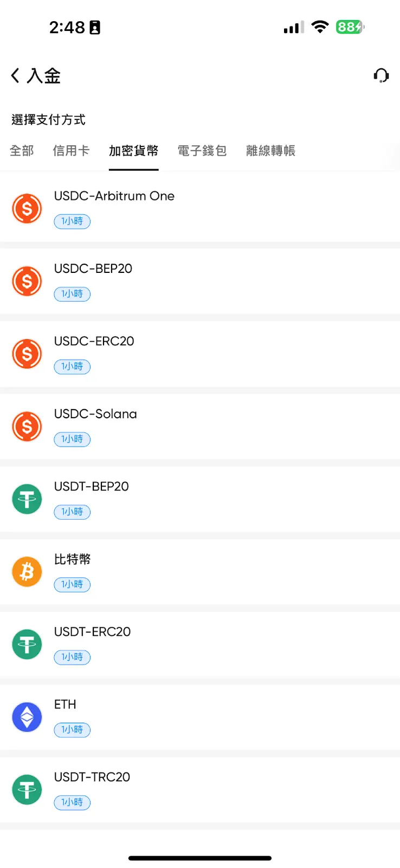Choose the 比特幣 deposit option

[x=73, y=559]
